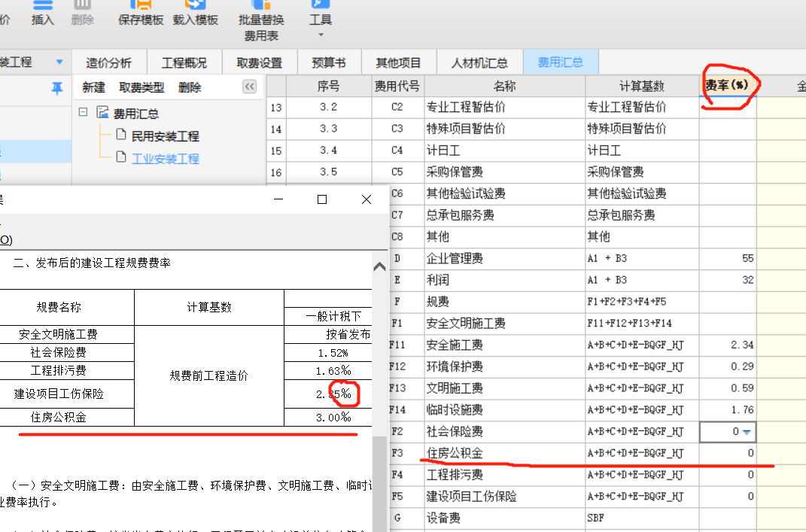Switch to the 人材机汇总 tab
The height and width of the screenshot is (532, 806).
(x=479, y=62)
